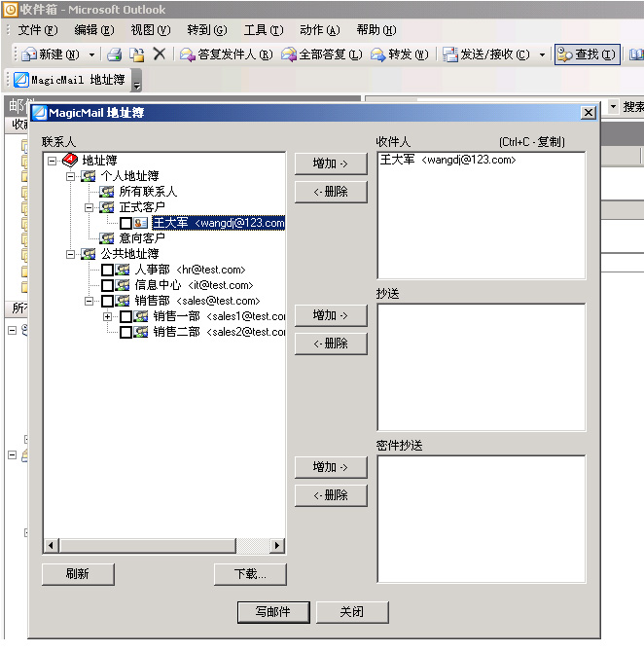Image resolution: width=644 pixels, height=652 pixels.
Task: Click the red 地址簿 root book icon
Action: click(x=70, y=161)
